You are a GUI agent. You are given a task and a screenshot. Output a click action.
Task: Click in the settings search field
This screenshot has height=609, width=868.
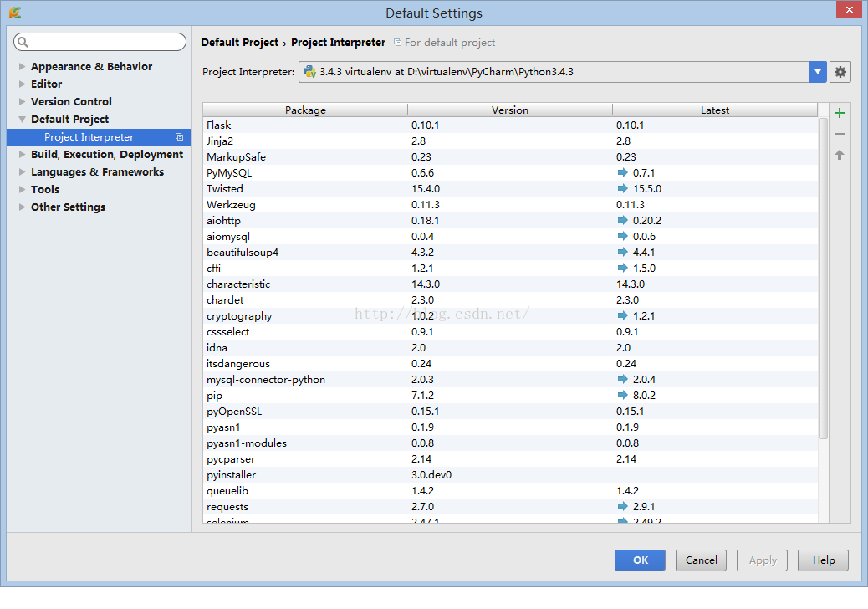click(x=100, y=42)
